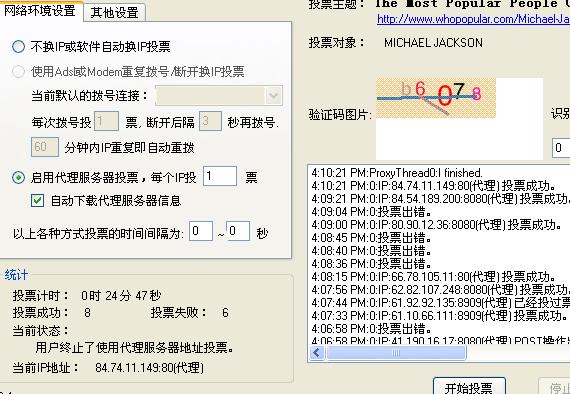Click the status text 用户终止了使用代理服务器地址投票
The image size is (570, 394).
(x=135, y=348)
